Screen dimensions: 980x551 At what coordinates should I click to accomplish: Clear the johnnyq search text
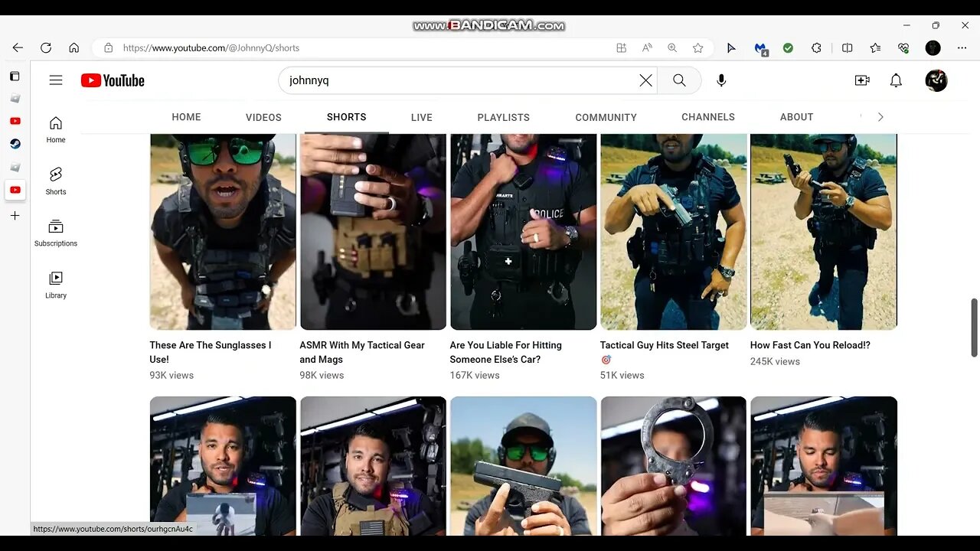[645, 80]
